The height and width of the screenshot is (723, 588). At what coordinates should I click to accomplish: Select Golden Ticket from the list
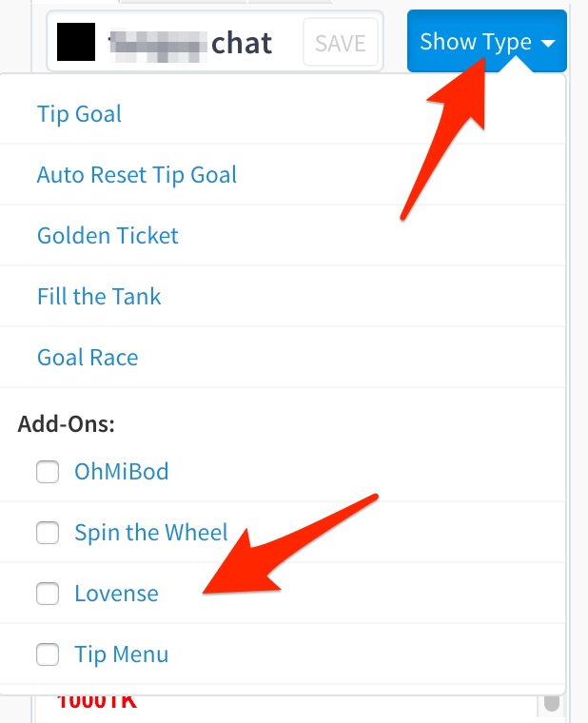(x=108, y=236)
